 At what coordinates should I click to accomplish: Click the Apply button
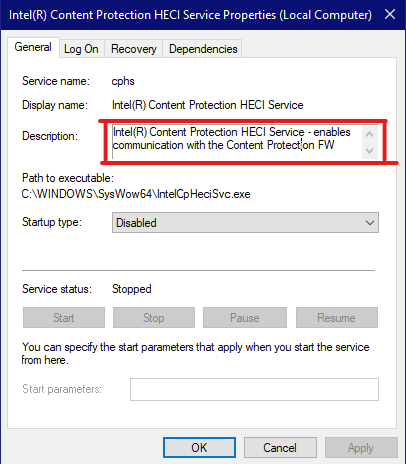click(x=361, y=448)
